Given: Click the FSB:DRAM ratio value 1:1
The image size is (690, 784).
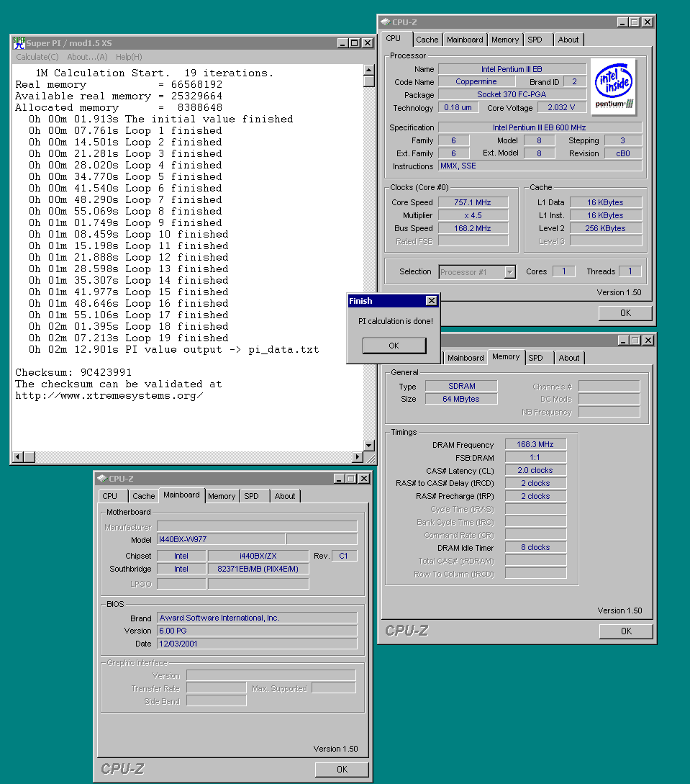Looking at the screenshot, I should pos(535,457).
